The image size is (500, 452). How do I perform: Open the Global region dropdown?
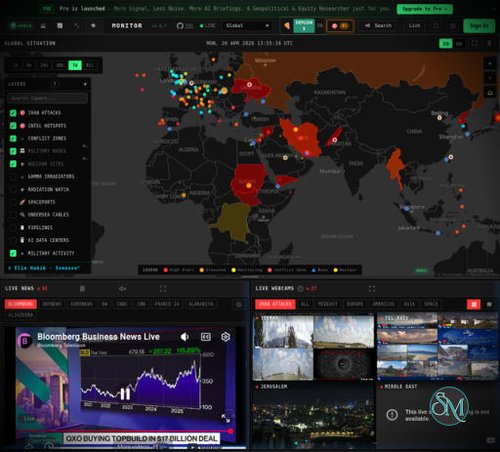point(247,26)
